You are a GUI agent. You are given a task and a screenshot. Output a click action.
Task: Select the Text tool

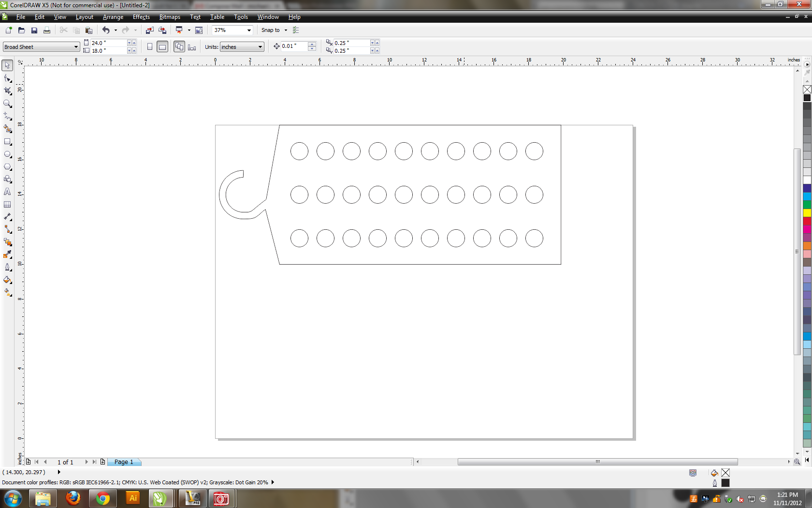pos(7,192)
